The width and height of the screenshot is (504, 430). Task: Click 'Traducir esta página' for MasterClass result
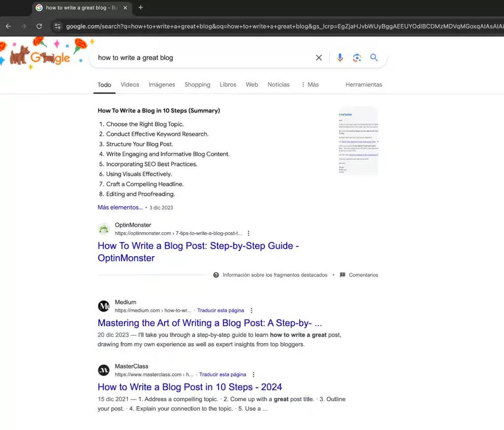pyautogui.click(x=222, y=374)
